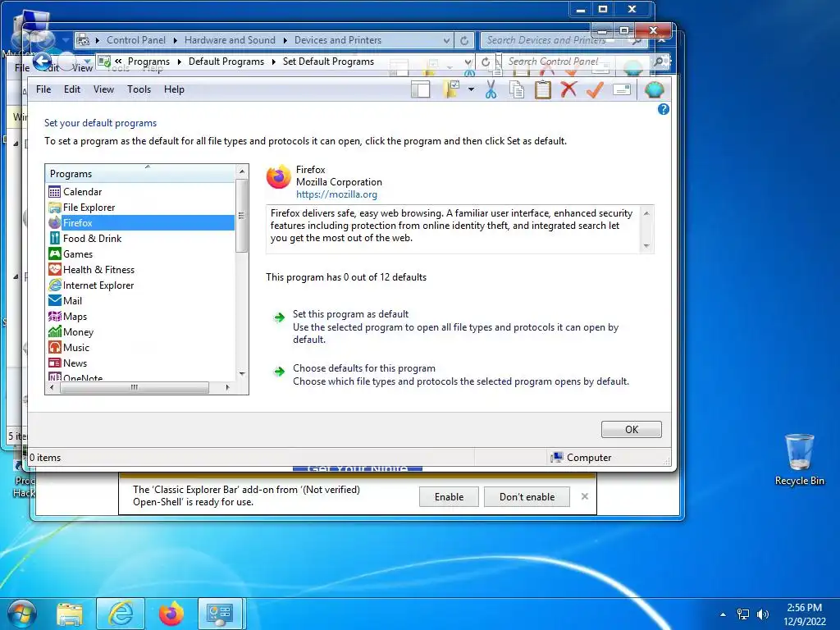Open the folder options dropdown arrow
Screen dimensions: 840x630
click(471, 89)
